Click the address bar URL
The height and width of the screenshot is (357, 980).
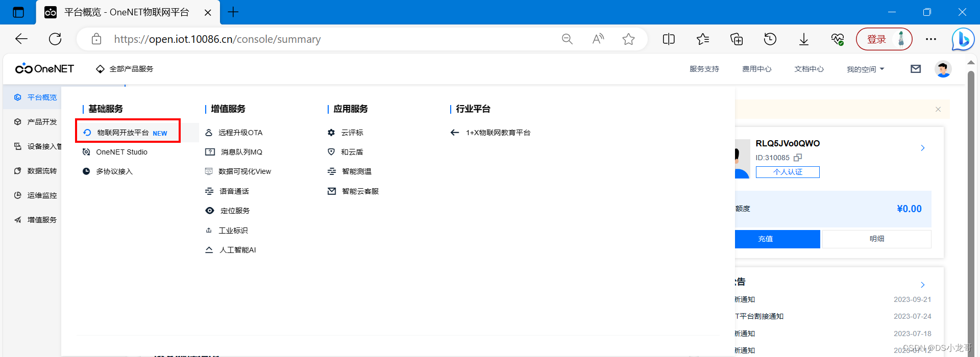pyautogui.click(x=217, y=39)
